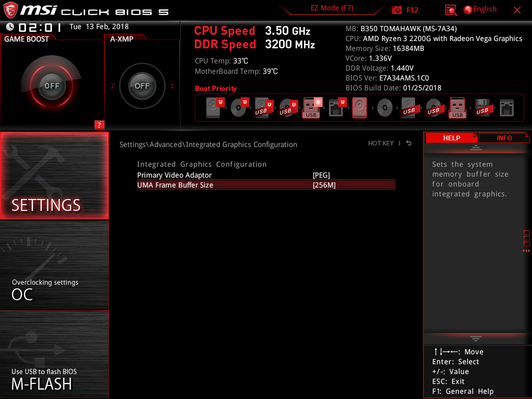
Task: Close the BIOS with the red X
Action: (517, 10)
